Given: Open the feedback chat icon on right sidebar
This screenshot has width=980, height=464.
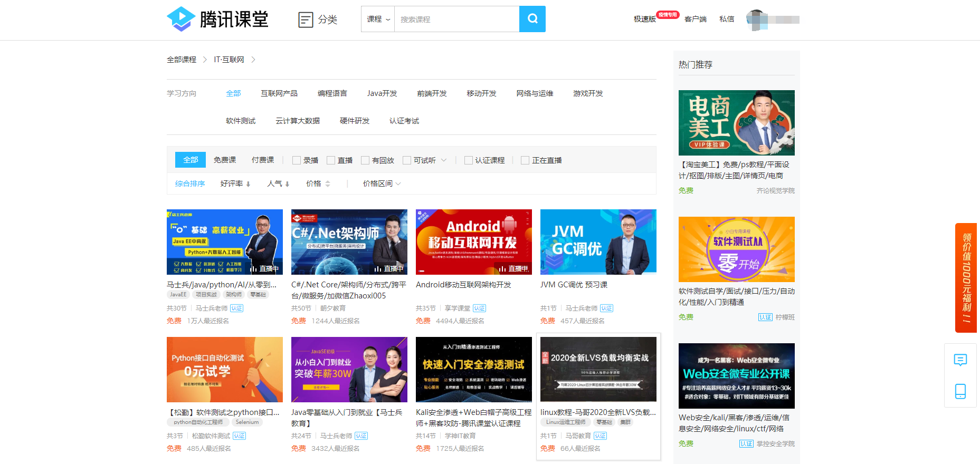Looking at the screenshot, I should tap(960, 360).
